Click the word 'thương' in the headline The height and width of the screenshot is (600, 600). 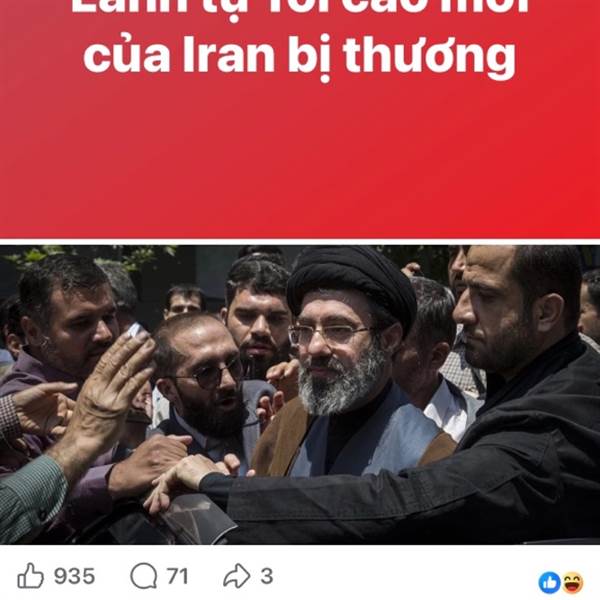click(430, 56)
